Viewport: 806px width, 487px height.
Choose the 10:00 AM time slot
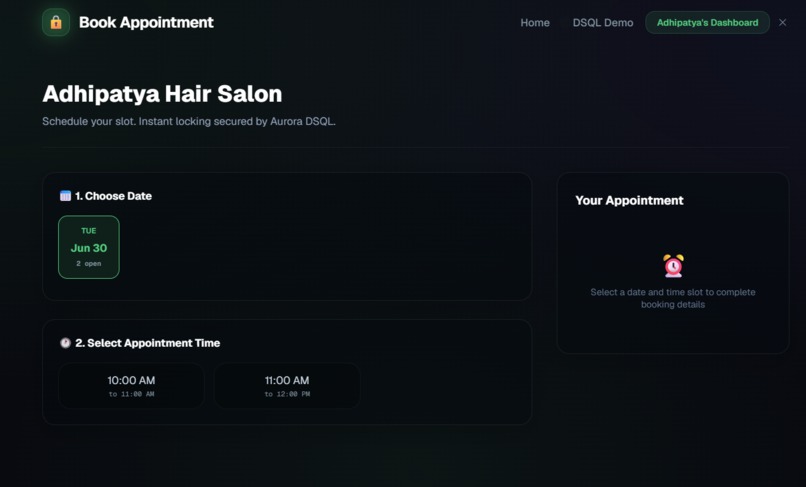[131, 386]
